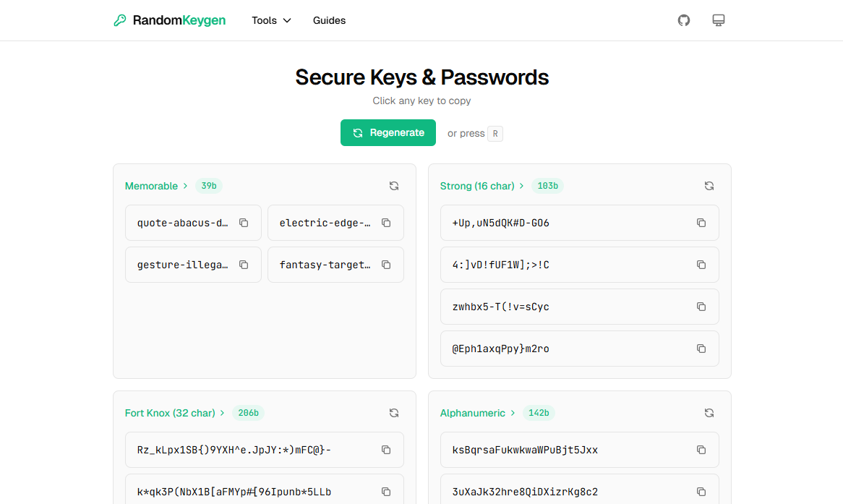843x504 pixels.
Task: Open the GitHub repository icon
Action: coord(683,20)
